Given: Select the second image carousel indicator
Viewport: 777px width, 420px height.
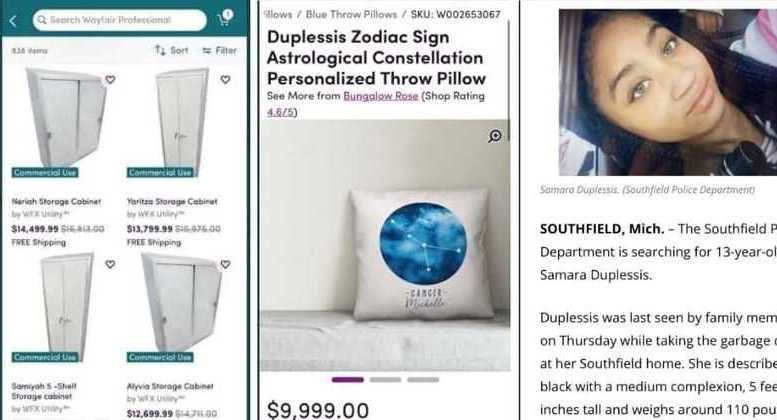Looking at the screenshot, I should 385,380.
